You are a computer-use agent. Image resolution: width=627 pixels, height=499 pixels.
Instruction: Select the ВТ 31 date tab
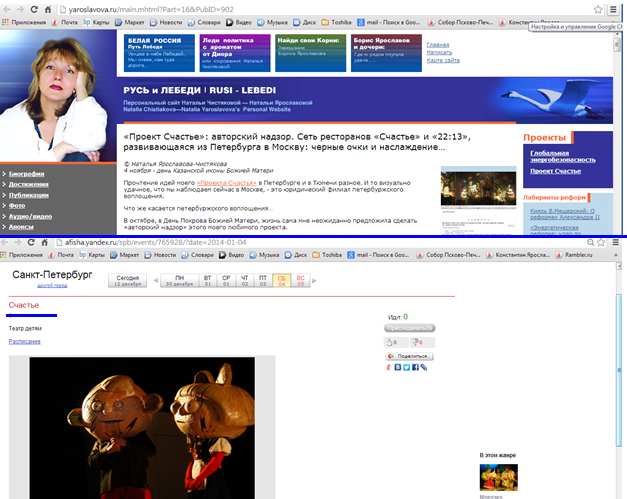[x=208, y=280]
